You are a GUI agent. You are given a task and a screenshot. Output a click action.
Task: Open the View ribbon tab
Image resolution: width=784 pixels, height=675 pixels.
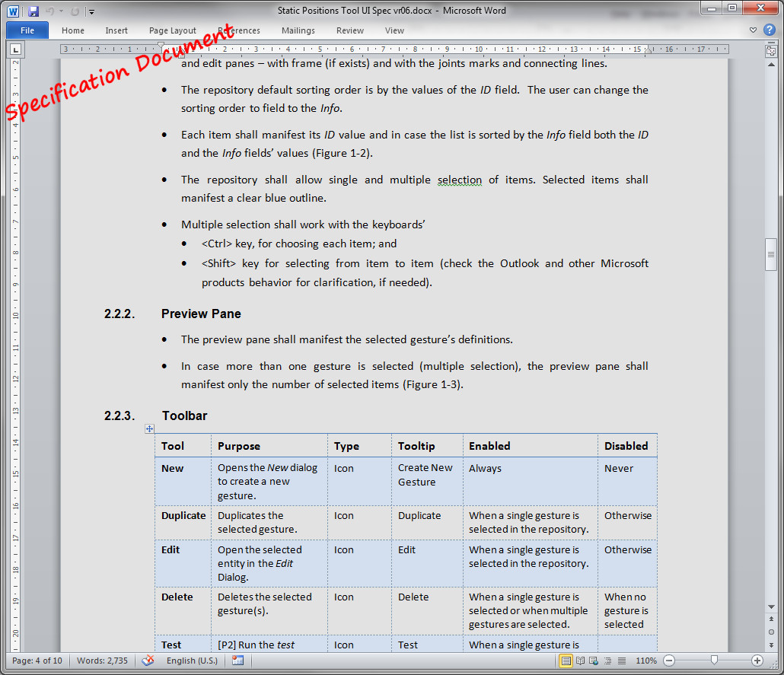pyautogui.click(x=394, y=30)
